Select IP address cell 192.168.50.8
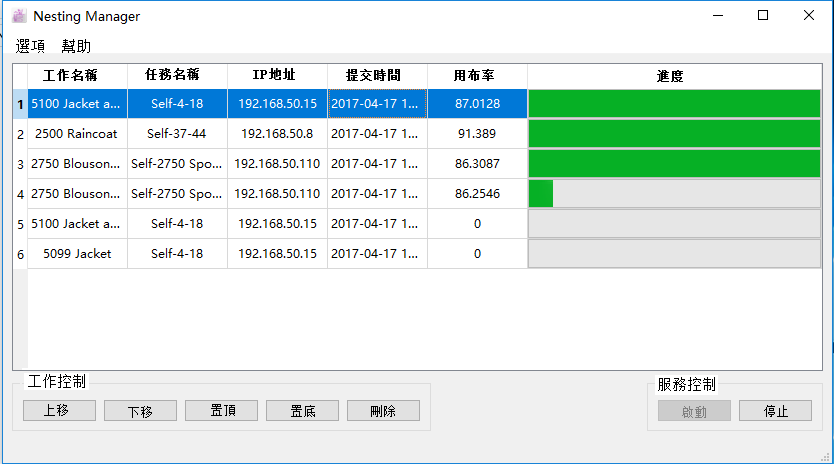The width and height of the screenshot is (840, 468). tap(277, 134)
